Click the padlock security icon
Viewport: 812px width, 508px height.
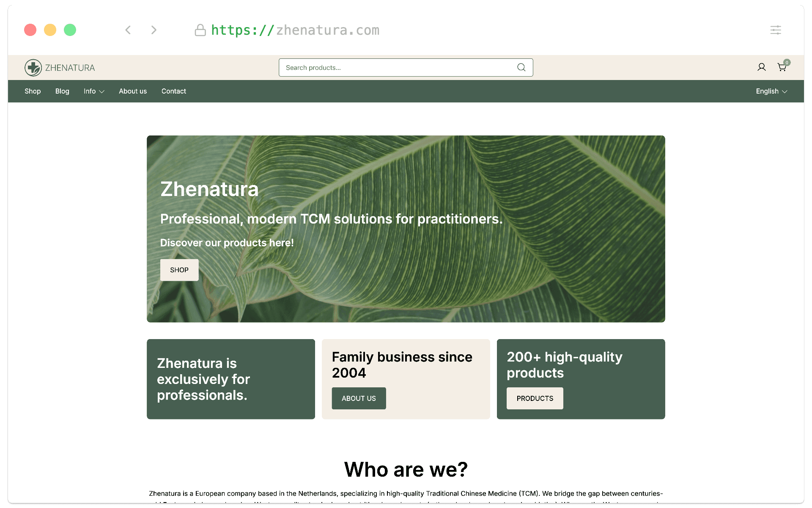point(200,30)
